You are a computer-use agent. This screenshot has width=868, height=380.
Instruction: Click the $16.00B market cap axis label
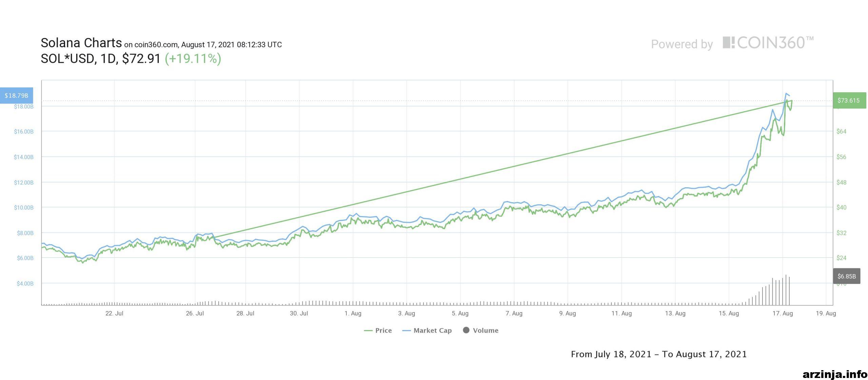click(24, 132)
